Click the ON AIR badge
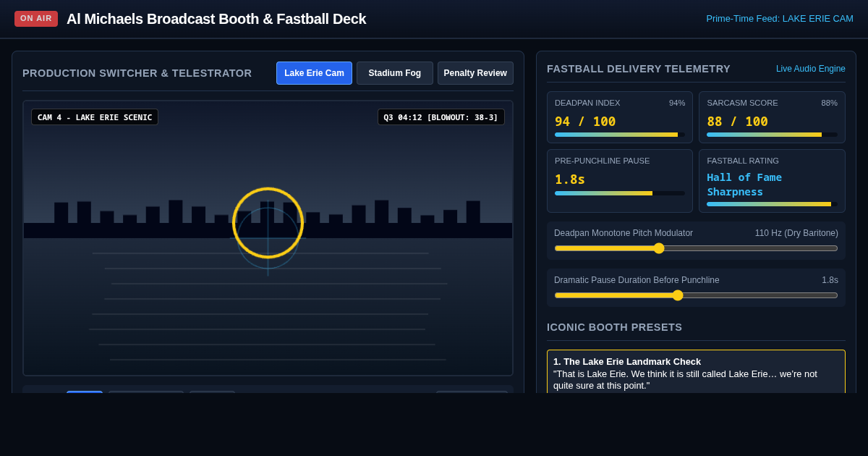 click(x=36, y=19)
